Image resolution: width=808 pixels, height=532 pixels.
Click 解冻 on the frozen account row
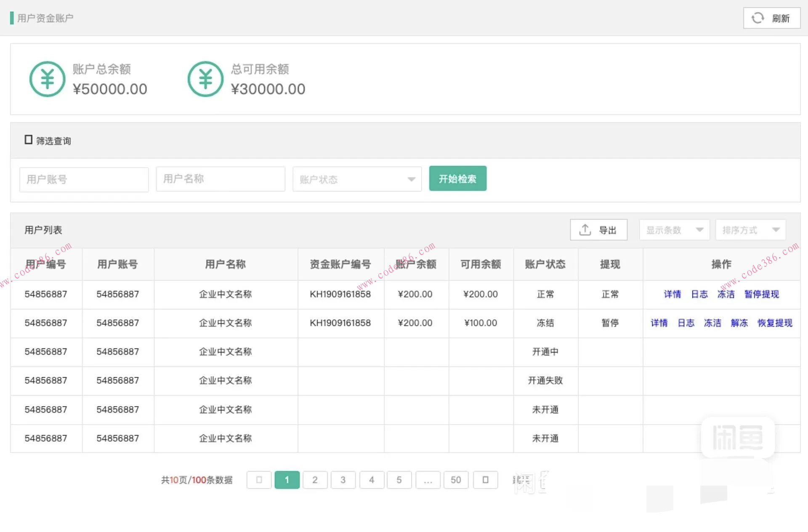[x=739, y=323]
